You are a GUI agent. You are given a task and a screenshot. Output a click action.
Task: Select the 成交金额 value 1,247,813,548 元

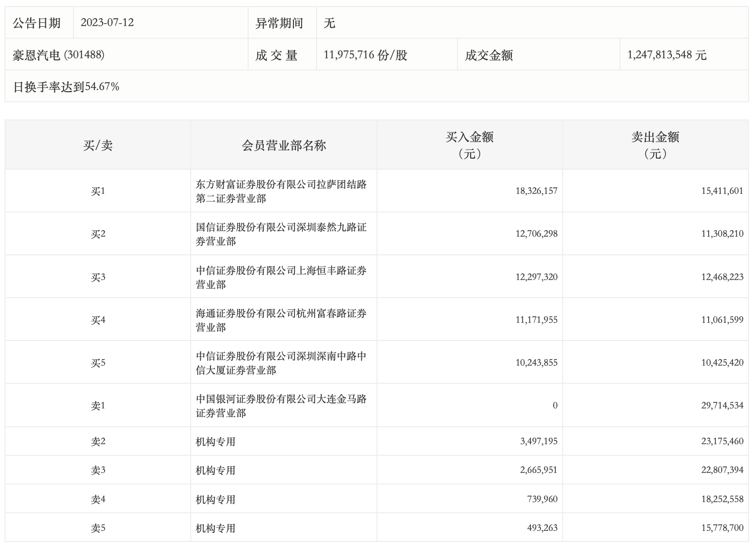[667, 55]
